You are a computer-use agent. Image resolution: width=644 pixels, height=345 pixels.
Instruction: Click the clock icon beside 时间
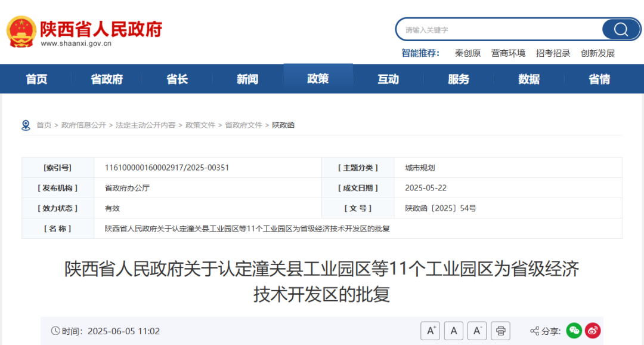tap(55, 331)
